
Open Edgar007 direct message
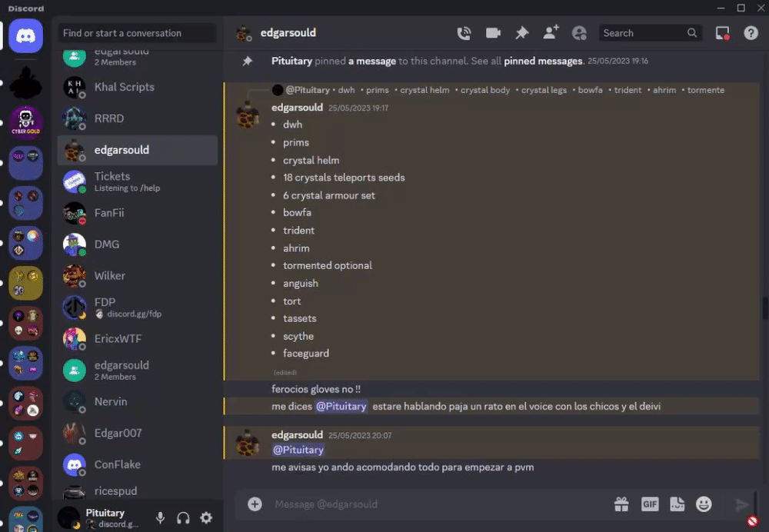pos(138,433)
